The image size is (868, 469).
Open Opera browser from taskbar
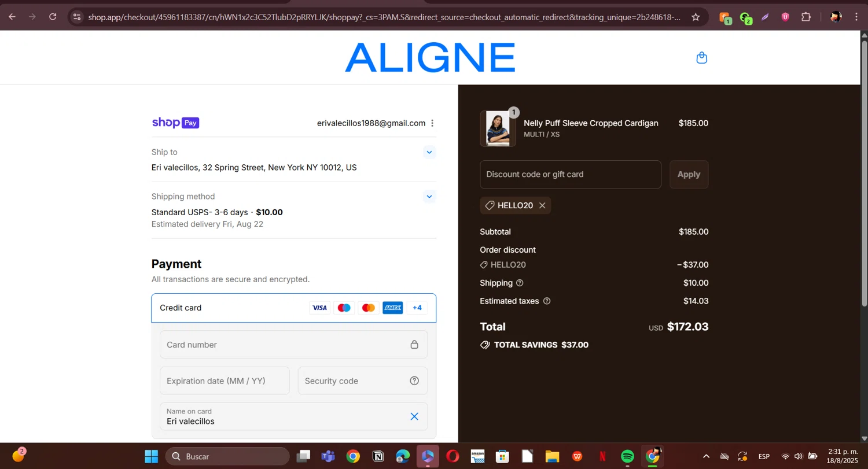click(453, 456)
